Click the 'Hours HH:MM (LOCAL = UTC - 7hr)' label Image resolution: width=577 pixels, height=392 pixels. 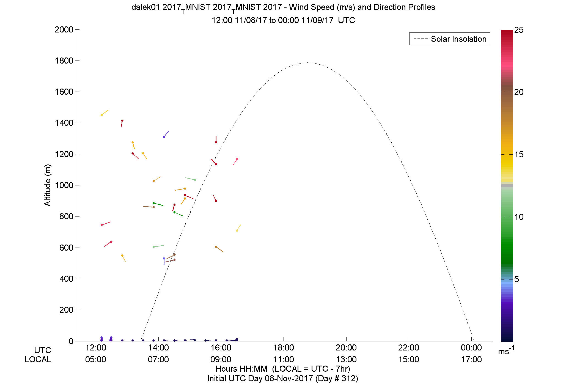pos(283,369)
